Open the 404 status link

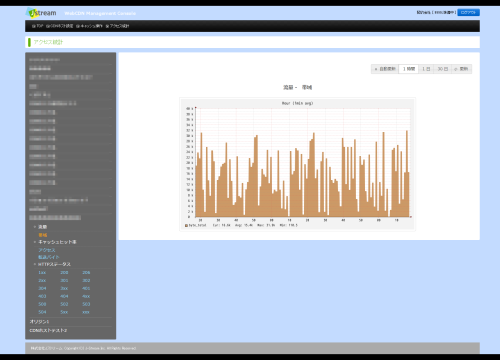pos(64,296)
